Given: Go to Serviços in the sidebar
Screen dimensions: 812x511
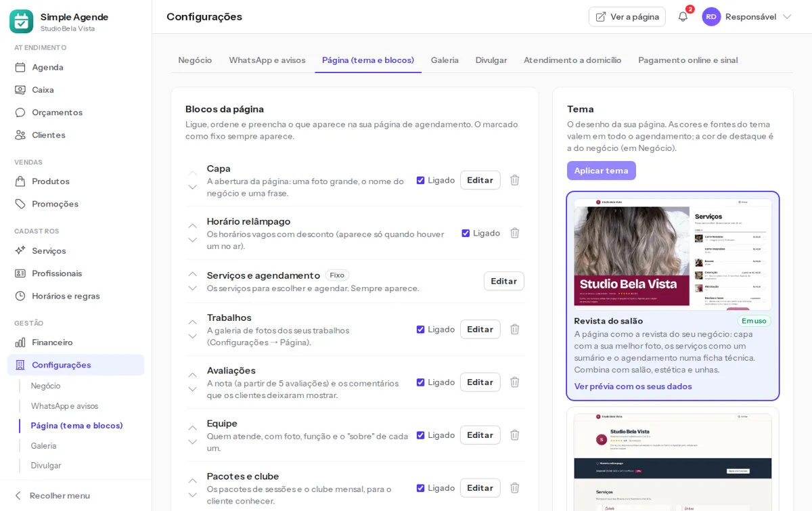Looking at the screenshot, I should [76, 250].
